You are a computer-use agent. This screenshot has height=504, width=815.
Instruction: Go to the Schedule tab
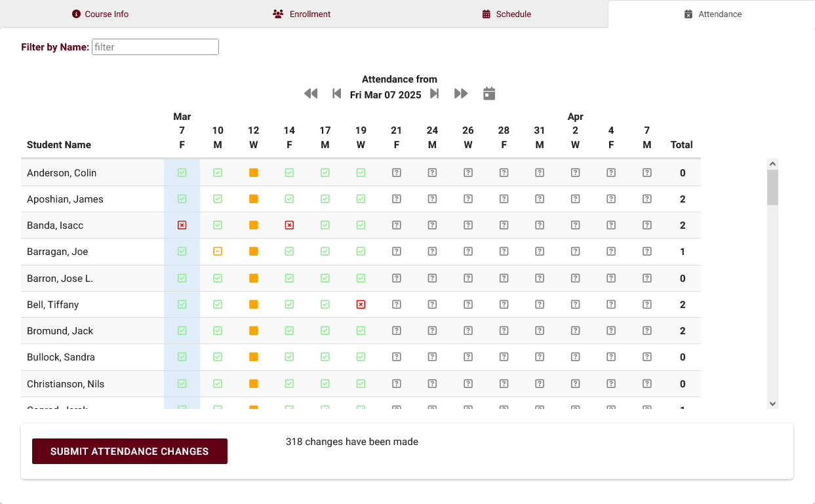(506, 14)
